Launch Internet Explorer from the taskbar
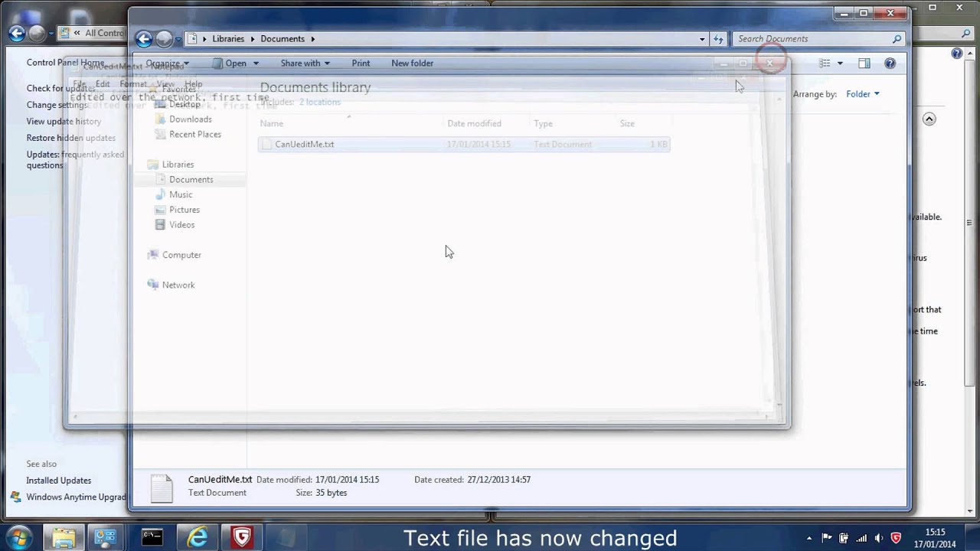 [x=198, y=537]
